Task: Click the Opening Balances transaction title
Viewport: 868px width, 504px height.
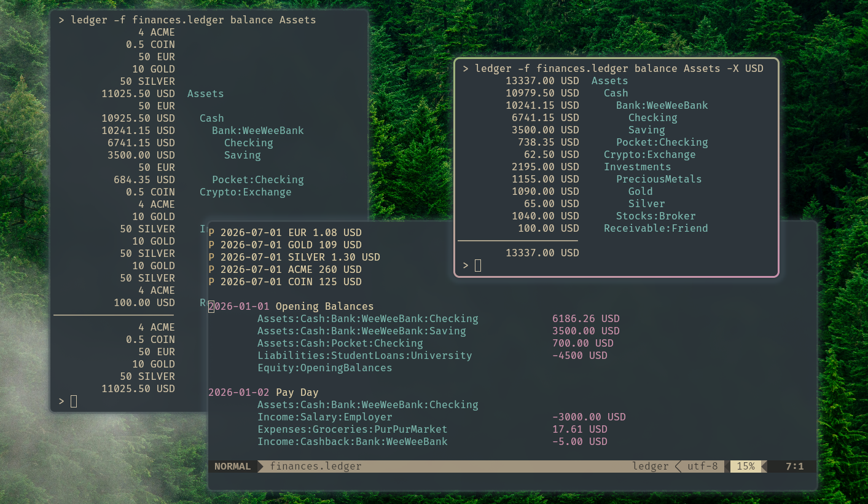Action: tap(325, 306)
